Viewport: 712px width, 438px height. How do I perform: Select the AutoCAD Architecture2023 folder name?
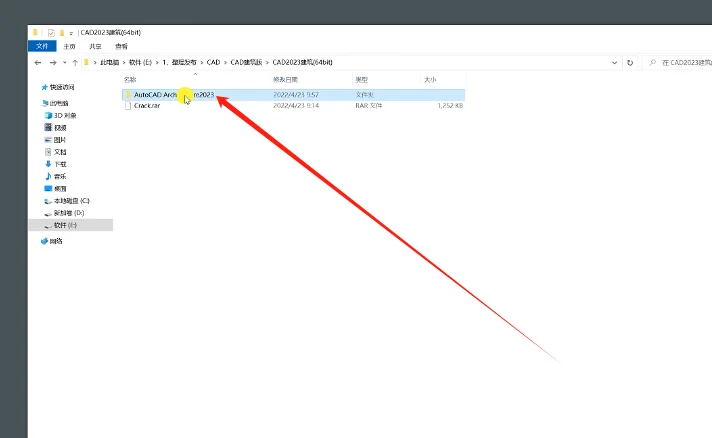pos(174,95)
